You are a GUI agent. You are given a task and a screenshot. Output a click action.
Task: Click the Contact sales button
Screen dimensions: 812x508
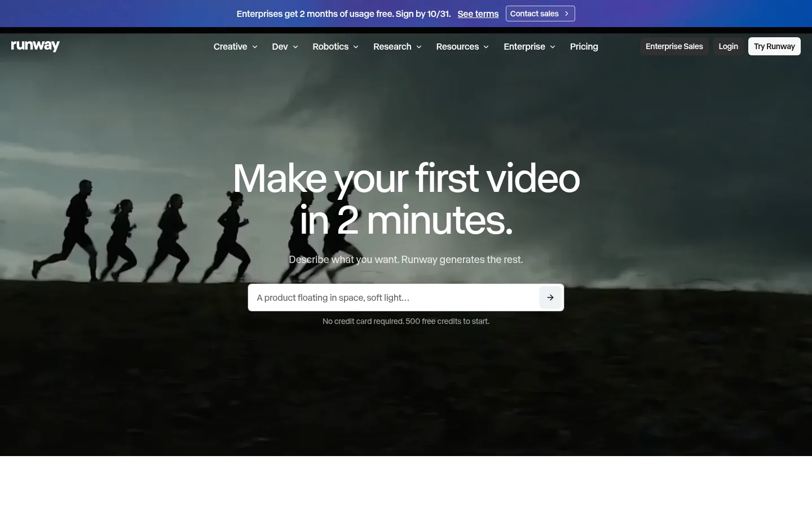point(540,14)
